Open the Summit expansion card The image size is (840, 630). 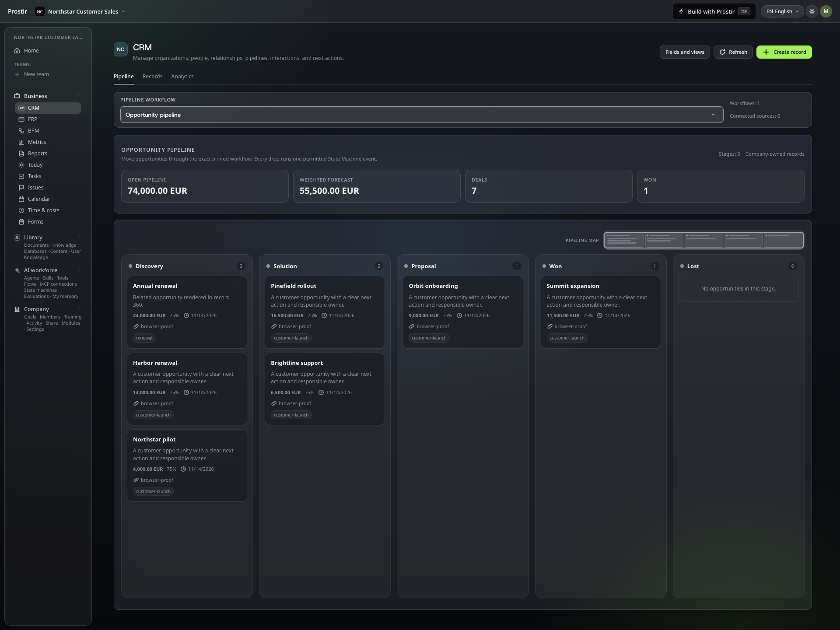coord(601,312)
